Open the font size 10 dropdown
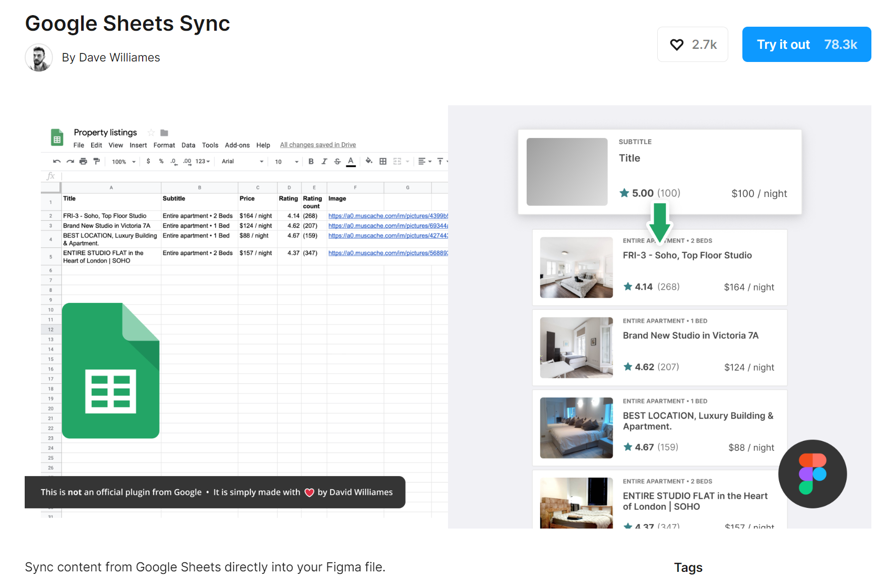The height and width of the screenshot is (588, 885). tap(286, 162)
